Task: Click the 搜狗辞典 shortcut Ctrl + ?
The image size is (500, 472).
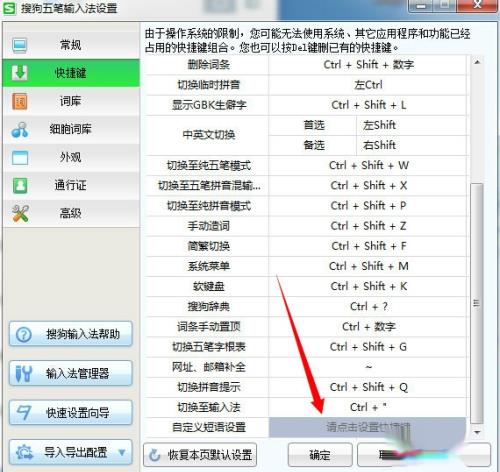Action: 368,307
